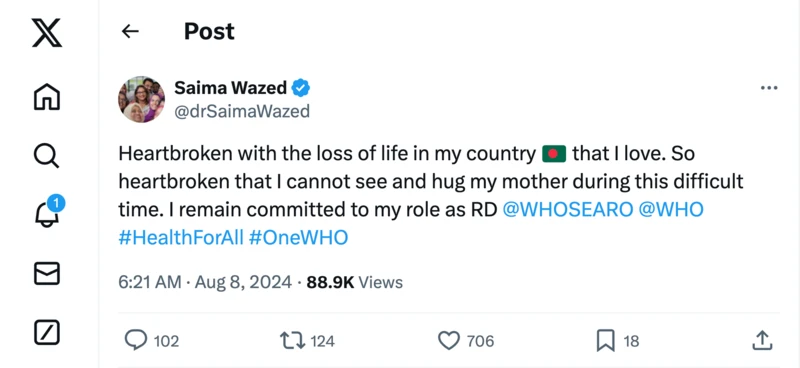This screenshot has width=800, height=368.
Task: Share the post using the upload icon
Action: pos(761,340)
